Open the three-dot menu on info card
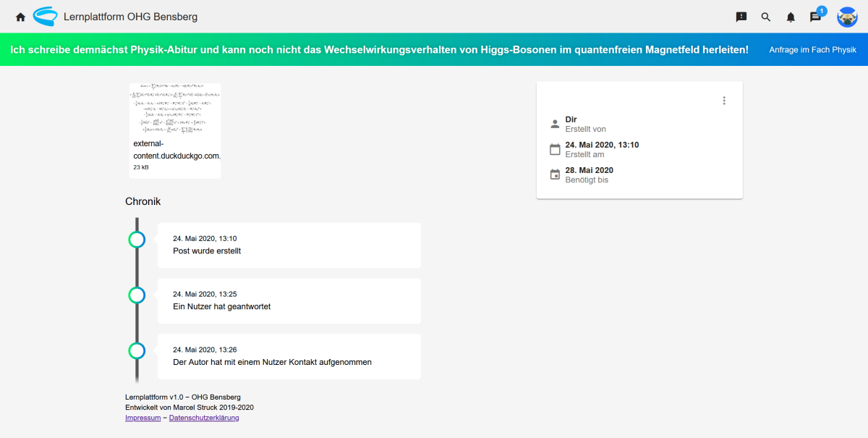Image resolution: width=868 pixels, height=438 pixels. 724,101
